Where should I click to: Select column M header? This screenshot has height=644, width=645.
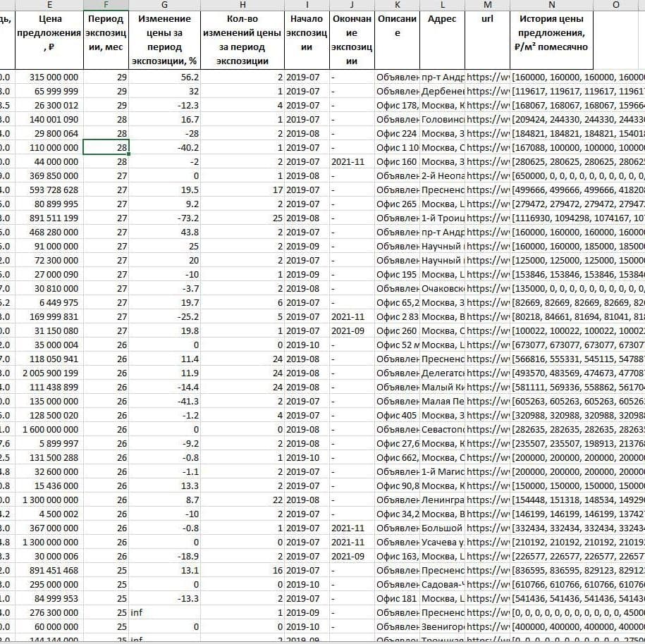[x=488, y=5]
